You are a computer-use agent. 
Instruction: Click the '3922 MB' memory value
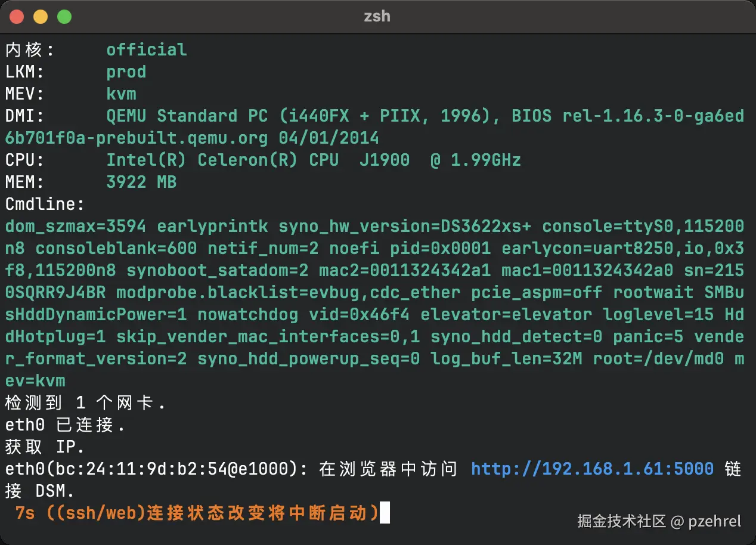141,182
